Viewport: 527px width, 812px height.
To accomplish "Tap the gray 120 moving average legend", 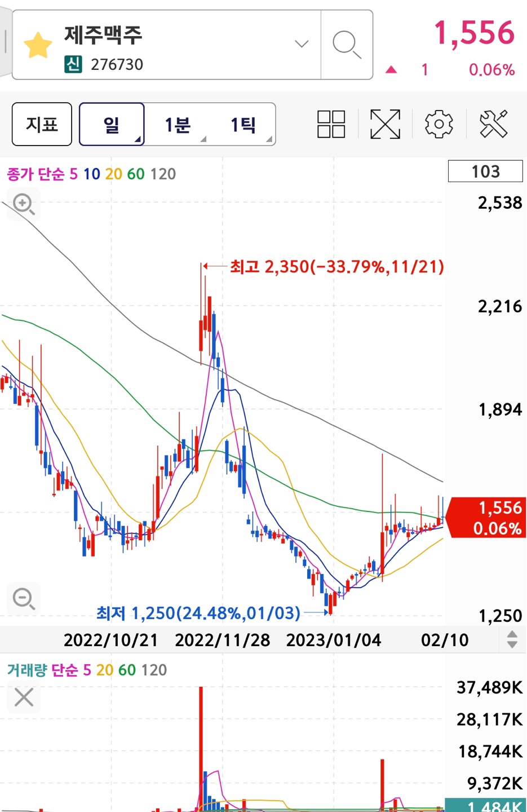I will tap(163, 174).
